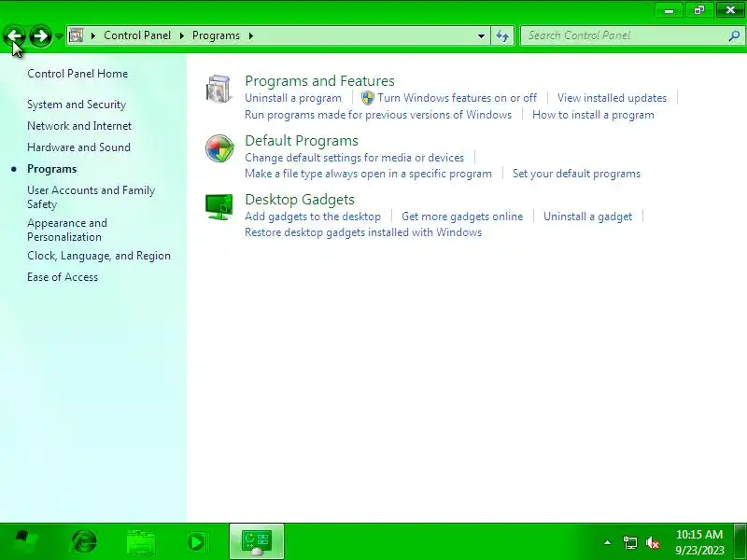
Task: Go forward with the Forward arrow button
Action: click(40, 35)
